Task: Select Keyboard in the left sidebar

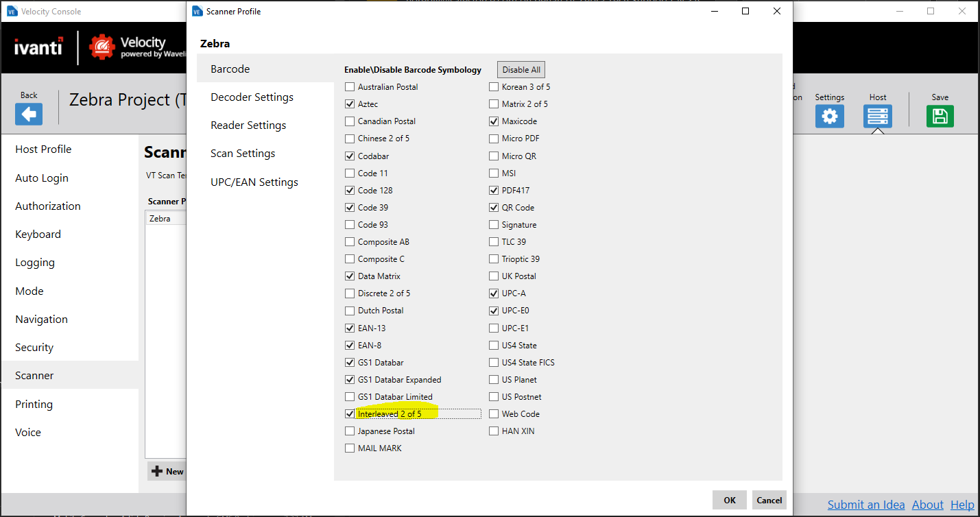Action: pyautogui.click(x=38, y=235)
